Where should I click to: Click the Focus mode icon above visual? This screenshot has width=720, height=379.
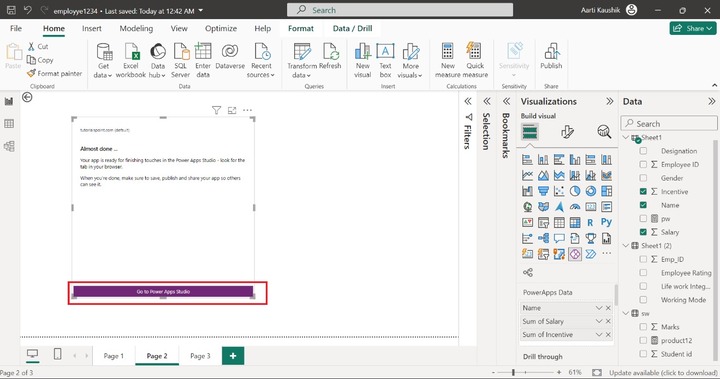232,110
